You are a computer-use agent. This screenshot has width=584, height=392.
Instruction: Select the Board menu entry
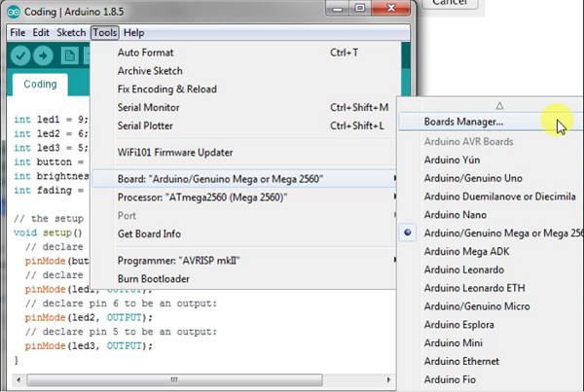pos(244,179)
